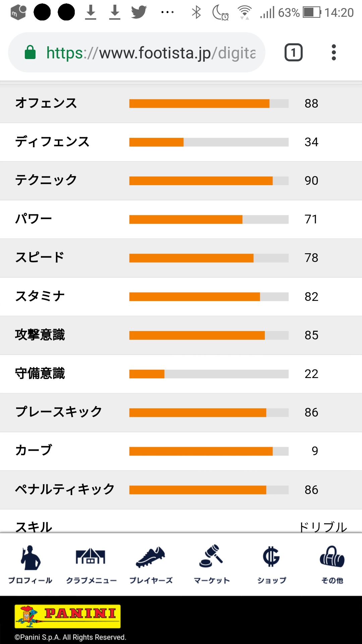Image resolution: width=362 pixels, height=644 pixels.
Task: Click the Panini logo banner
Action: 68,616
